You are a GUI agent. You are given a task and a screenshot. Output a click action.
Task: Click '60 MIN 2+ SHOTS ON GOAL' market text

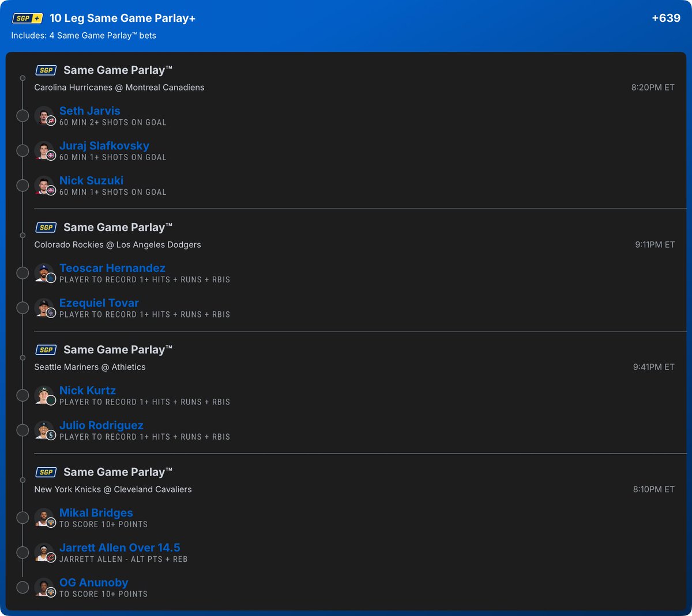(113, 123)
